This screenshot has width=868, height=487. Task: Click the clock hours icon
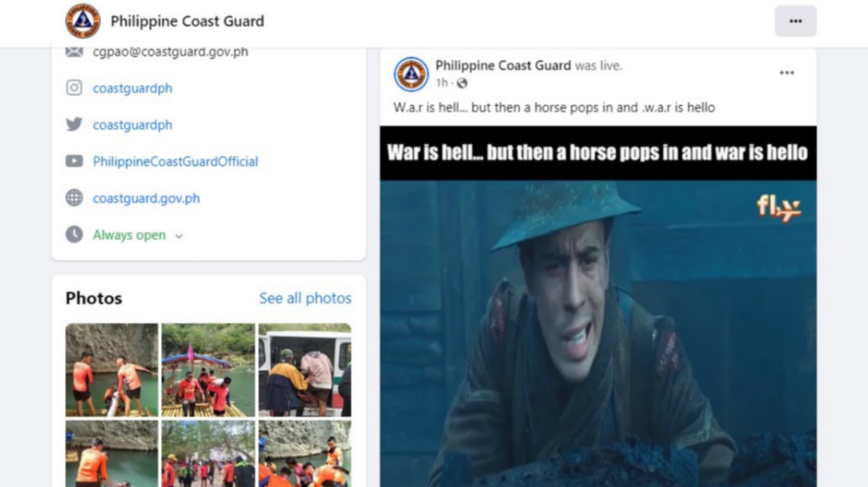click(x=74, y=234)
